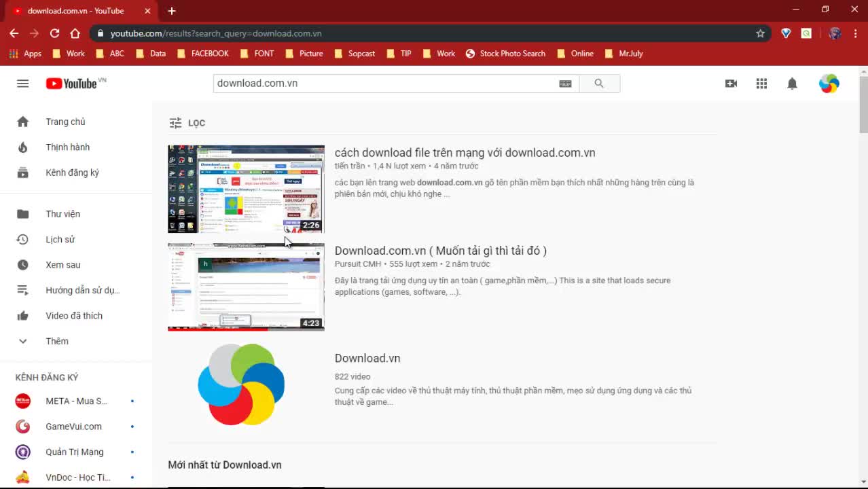Screen dimensions: 868x489
Task: Open the LỌC filter options
Action: point(187,123)
